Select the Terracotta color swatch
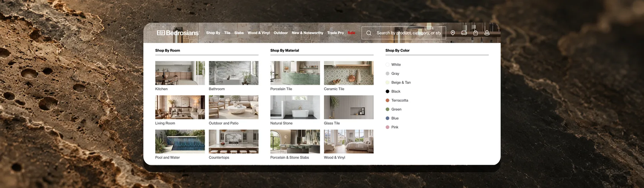Image resolution: width=644 pixels, height=188 pixels. click(388, 101)
